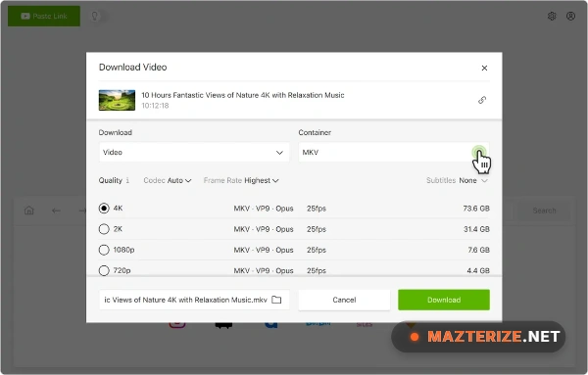Close the Download Video dialog
The image size is (588, 375).
[484, 68]
